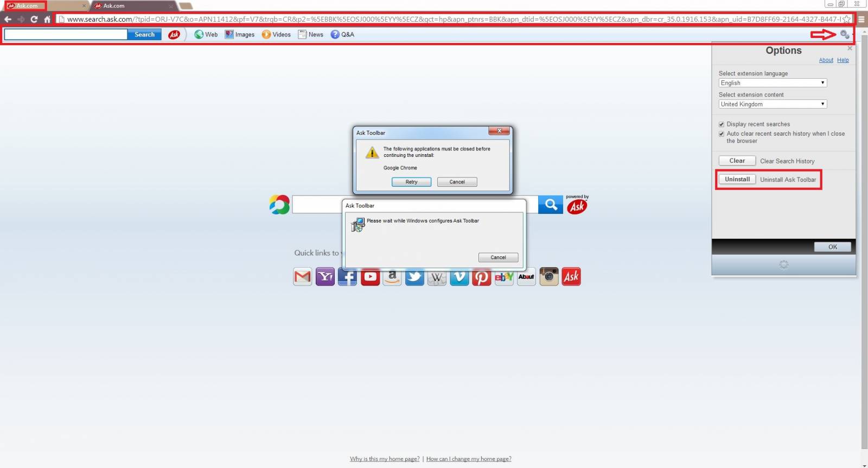Close the Ask Toolbar warning dialog

(499, 131)
